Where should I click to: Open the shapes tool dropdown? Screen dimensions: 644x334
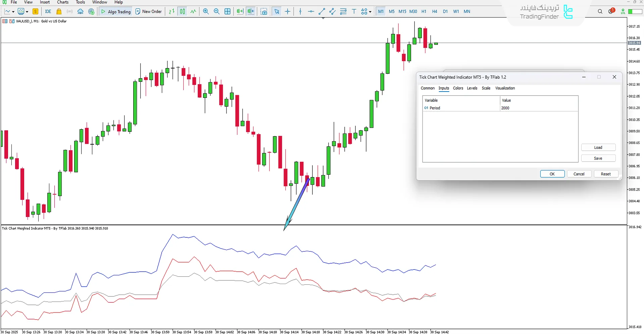point(370,11)
